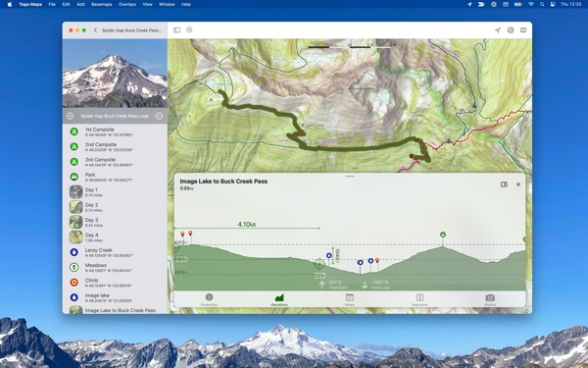Close the Image Lake to Buck Creek Pass panel

518,184
